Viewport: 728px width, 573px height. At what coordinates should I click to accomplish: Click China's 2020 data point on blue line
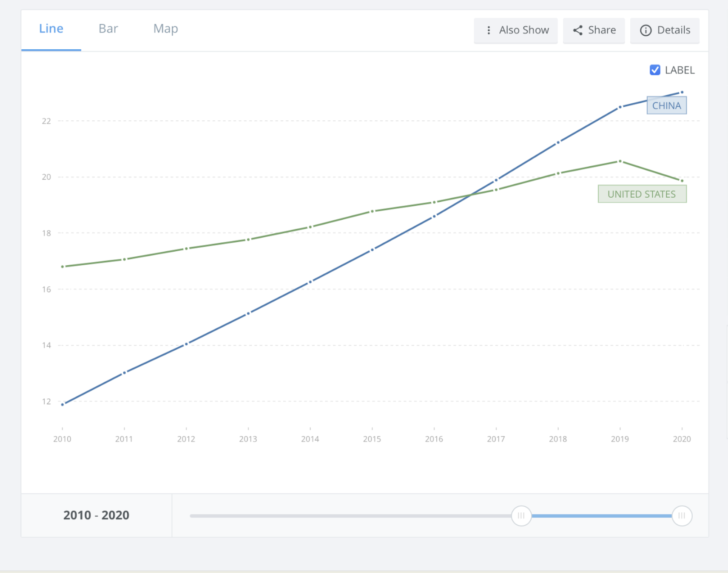682,92
